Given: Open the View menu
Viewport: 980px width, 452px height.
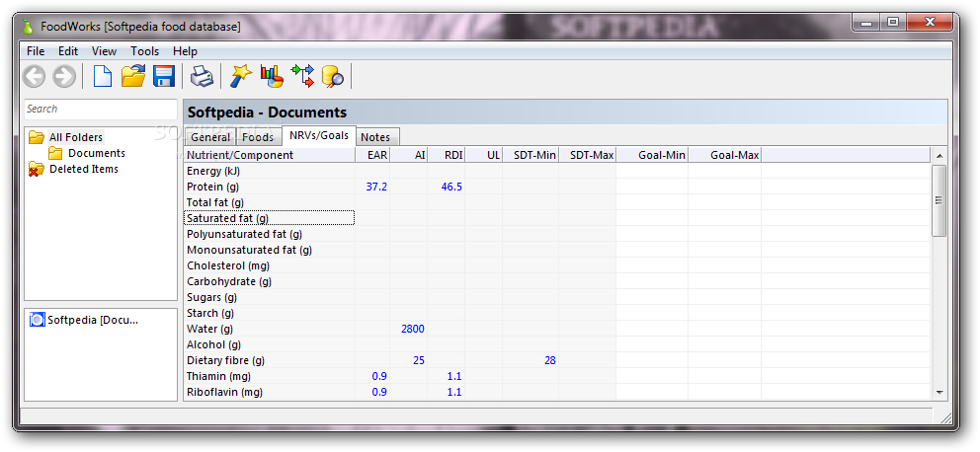Looking at the screenshot, I should click(x=104, y=51).
